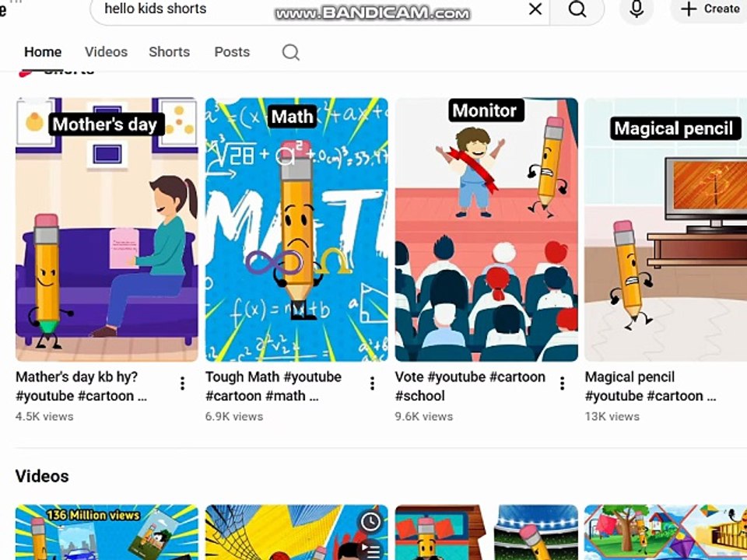747x560 pixels.
Task: Clear the search box with the X icon
Action: point(535,9)
